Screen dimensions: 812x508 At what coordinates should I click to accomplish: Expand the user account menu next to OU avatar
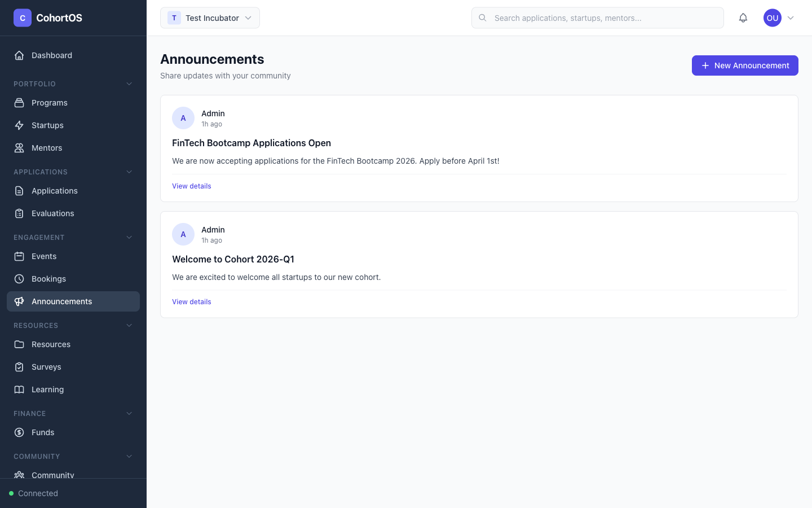[791, 17]
